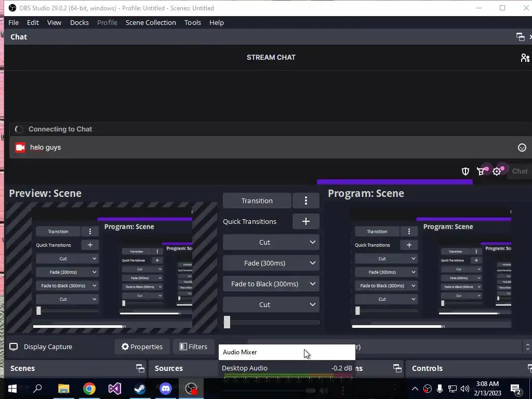Open Discord from taskbar
Image resolution: width=532 pixels, height=399 pixels.
click(166, 389)
